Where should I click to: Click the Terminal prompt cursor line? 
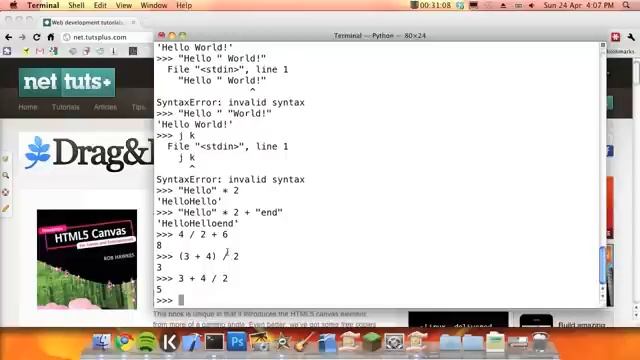click(x=170, y=300)
